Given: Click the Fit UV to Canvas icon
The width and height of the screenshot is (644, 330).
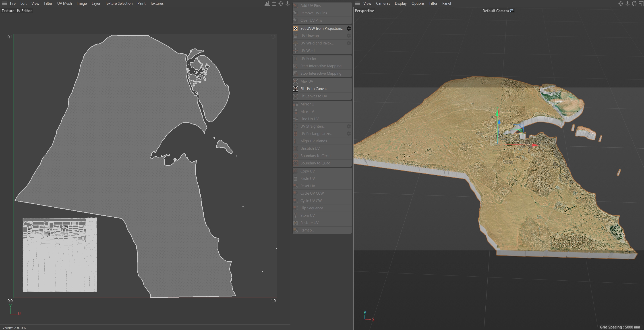Looking at the screenshot, I should 296,89.
